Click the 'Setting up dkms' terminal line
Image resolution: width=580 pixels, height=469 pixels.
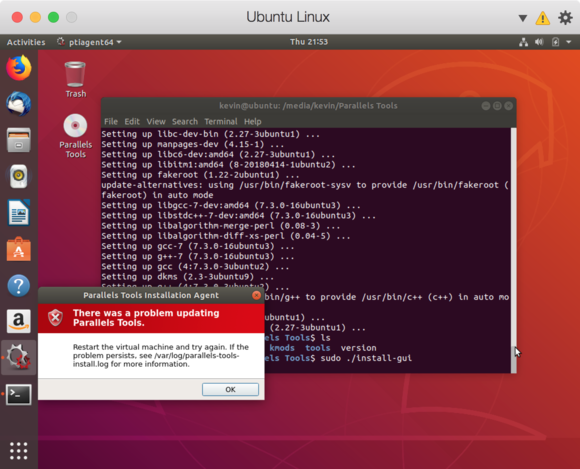(x=188, y=277)
